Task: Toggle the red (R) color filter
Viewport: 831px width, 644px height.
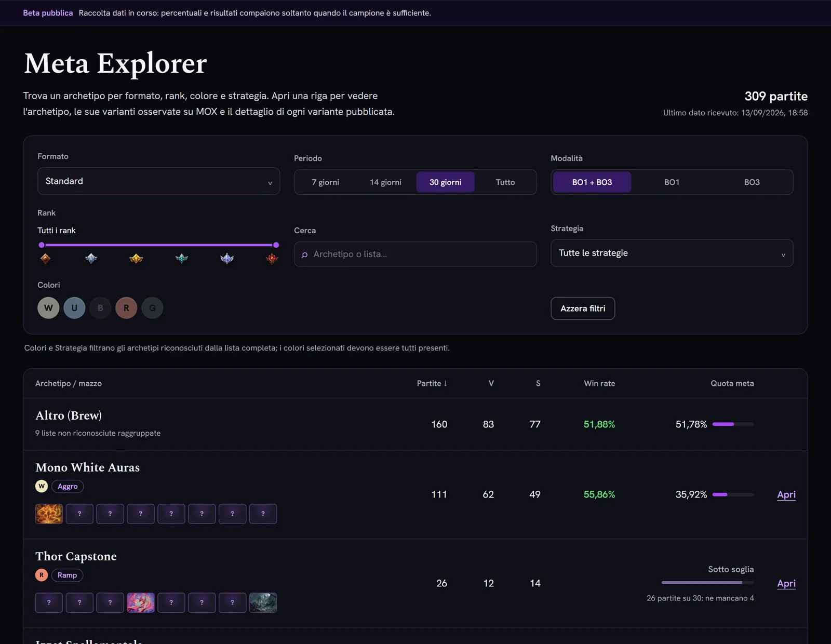Action: point(126,308)
